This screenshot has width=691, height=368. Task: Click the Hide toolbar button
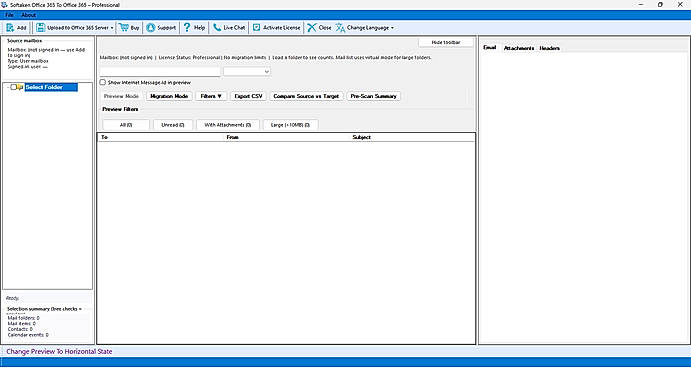446,42
